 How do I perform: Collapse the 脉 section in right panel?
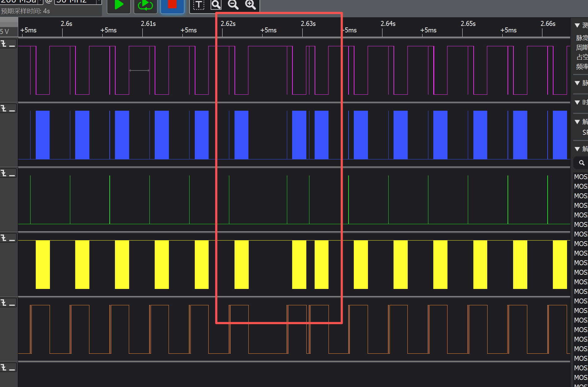tap(577, 83)
